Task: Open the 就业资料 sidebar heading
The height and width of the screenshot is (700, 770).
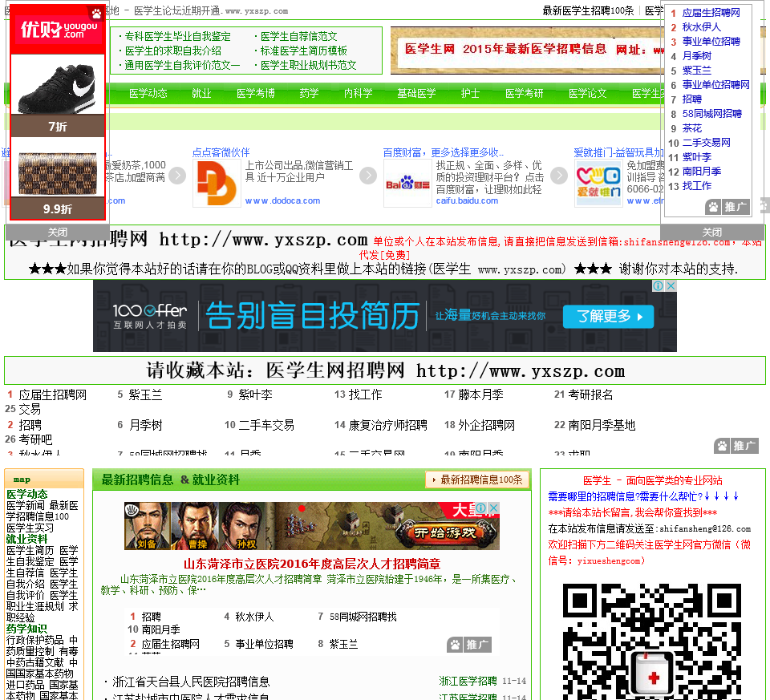Action: tap(26, 539)
